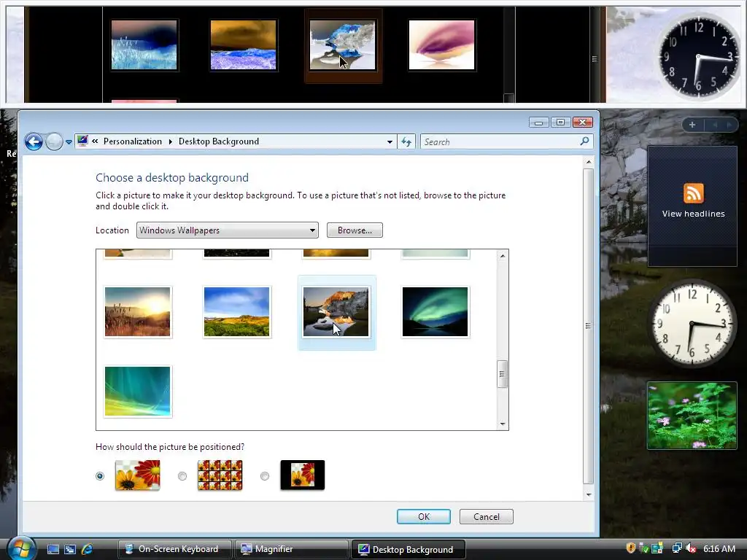The width and height of the screenshot is (747, 560).
Task: Click the sidebar next page arrow
Action: click(x=729, y=125)
